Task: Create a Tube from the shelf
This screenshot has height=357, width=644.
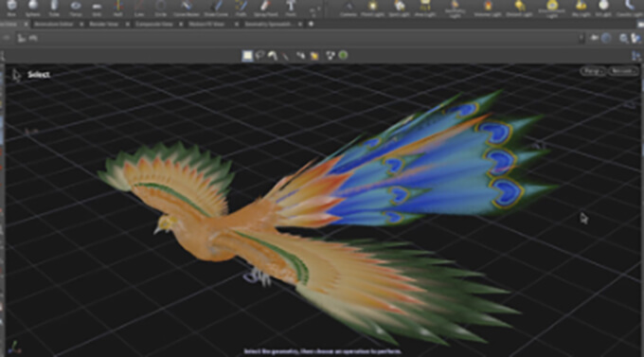Action: (54, 8)
